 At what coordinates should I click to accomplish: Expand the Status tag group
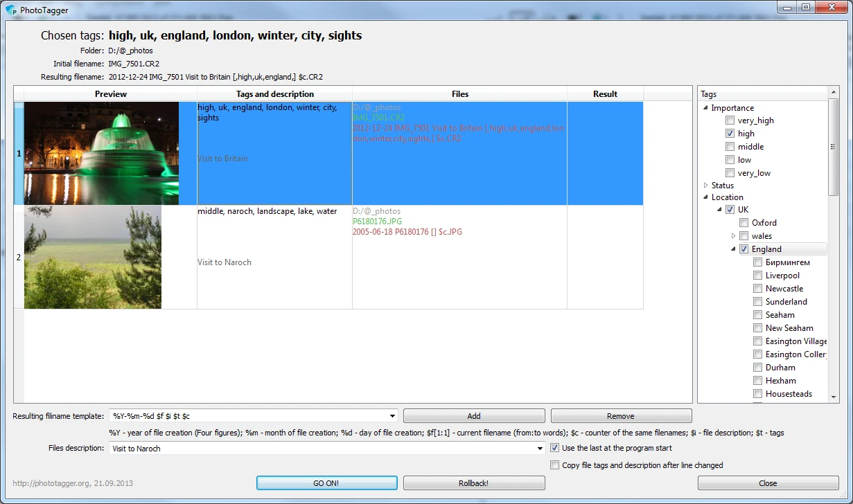tap(705, 186)
